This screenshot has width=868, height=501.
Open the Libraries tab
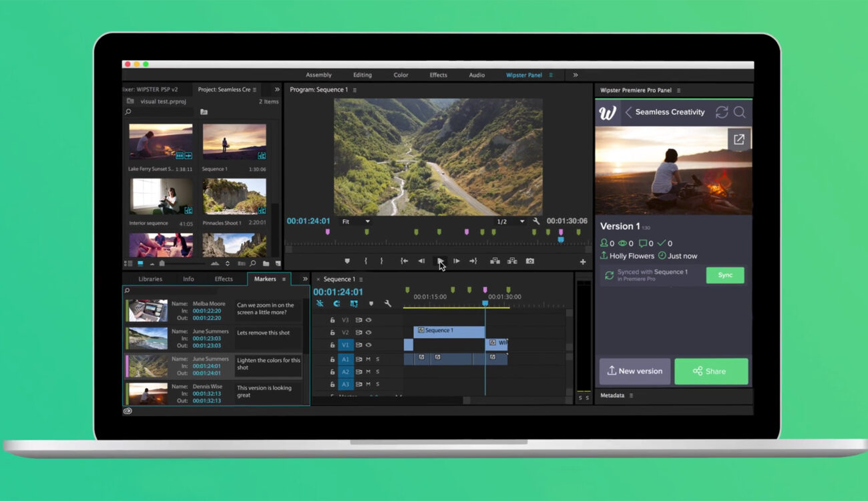pos(150,279)
